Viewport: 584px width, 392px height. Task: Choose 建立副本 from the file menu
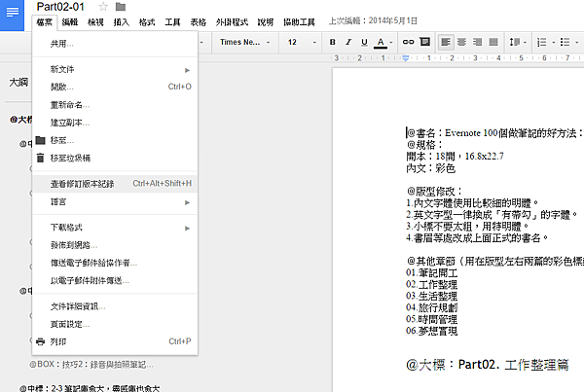(115, 123)
